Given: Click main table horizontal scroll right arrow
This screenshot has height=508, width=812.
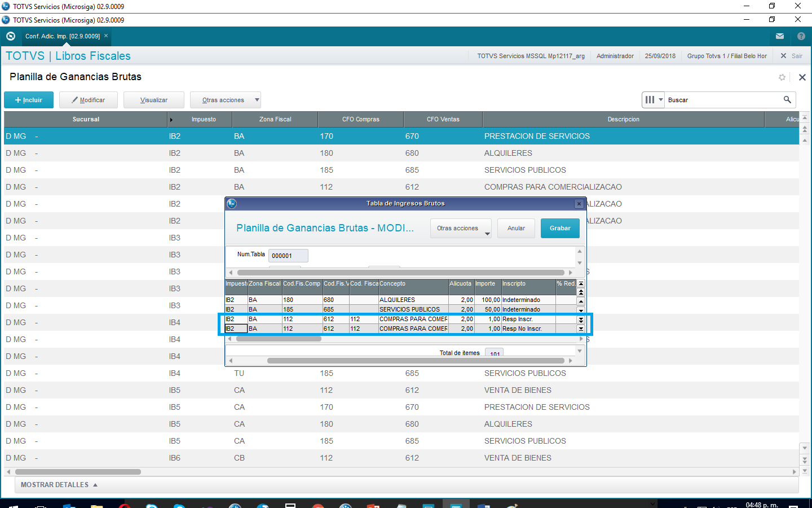Looking at the screenshot, I should click(795, 472).
